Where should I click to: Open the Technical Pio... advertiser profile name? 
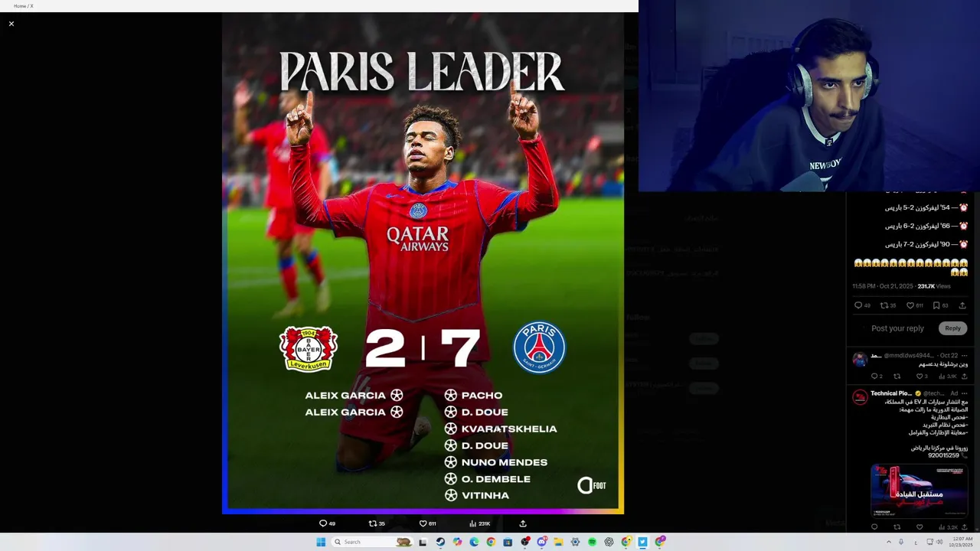891,393
